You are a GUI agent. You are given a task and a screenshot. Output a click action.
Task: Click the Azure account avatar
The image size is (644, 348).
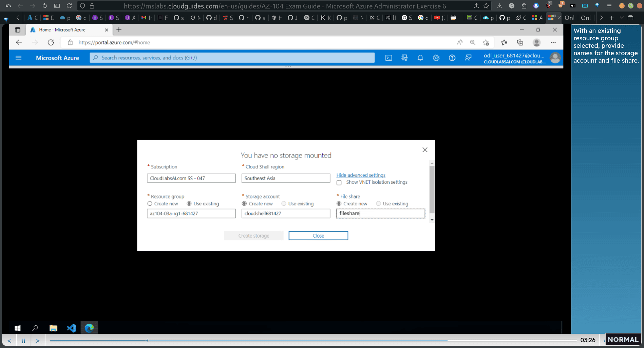click(555, 58)
